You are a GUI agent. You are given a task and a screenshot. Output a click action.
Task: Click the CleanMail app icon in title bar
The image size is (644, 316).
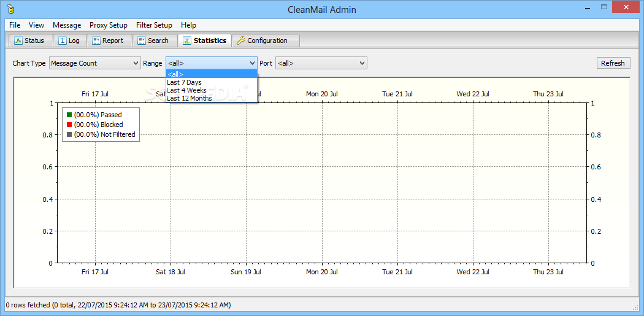(x=10, y=9)
